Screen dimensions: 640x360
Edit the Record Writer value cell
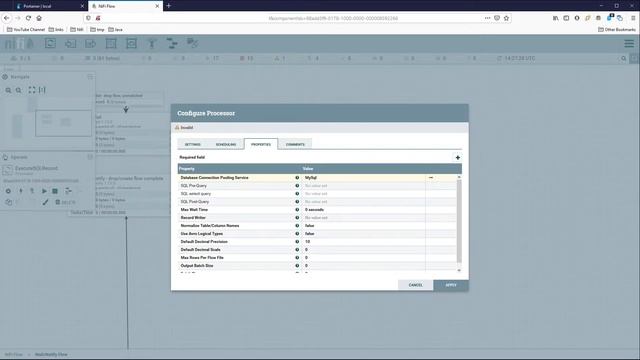coord(363,218)
